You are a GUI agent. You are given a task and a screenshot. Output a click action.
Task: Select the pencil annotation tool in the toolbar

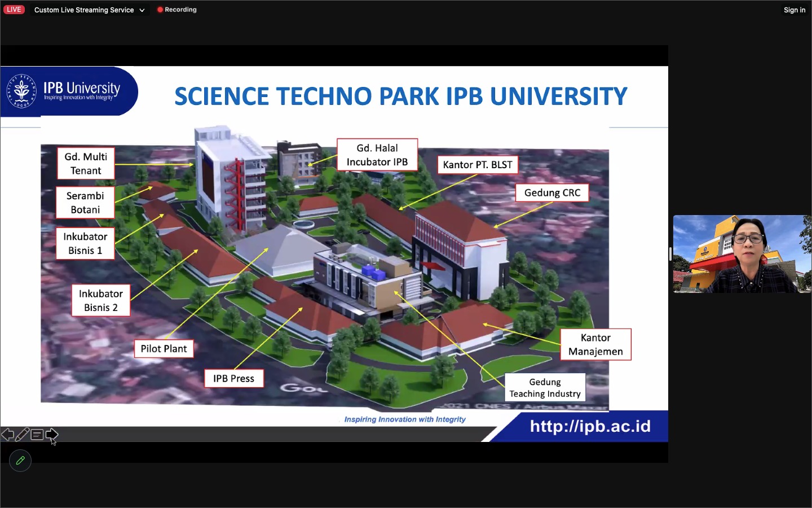(x=23, y=434)
